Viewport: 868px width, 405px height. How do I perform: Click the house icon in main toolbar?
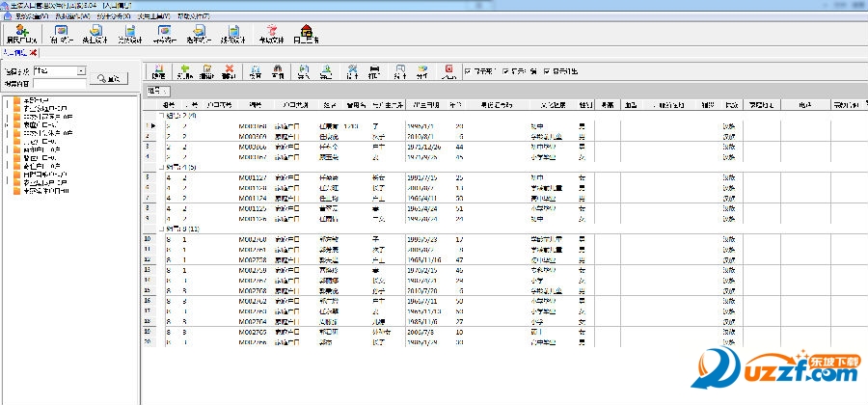pos(306,31)
